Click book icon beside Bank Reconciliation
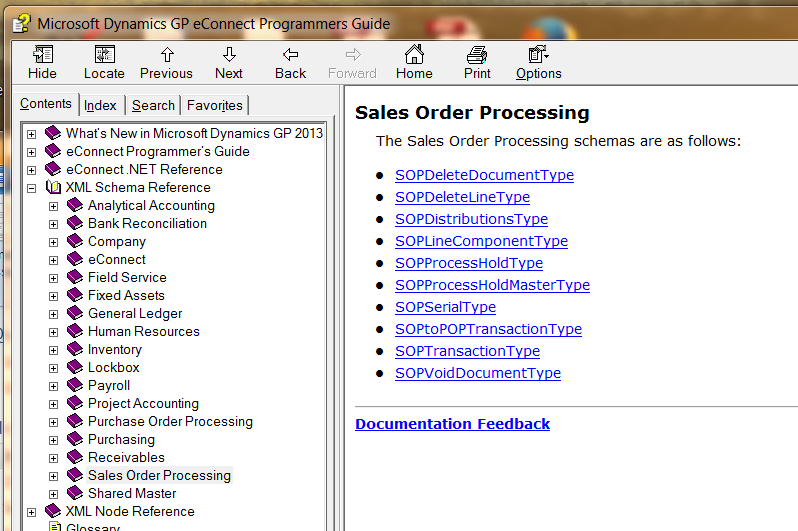This screenshot has width=798, height=531. pyautogui.click(x=75, y=223)
